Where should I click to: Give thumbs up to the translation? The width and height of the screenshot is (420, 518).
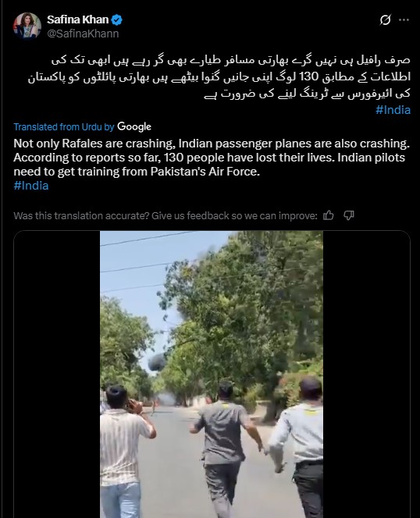click(x=329, y=216)
